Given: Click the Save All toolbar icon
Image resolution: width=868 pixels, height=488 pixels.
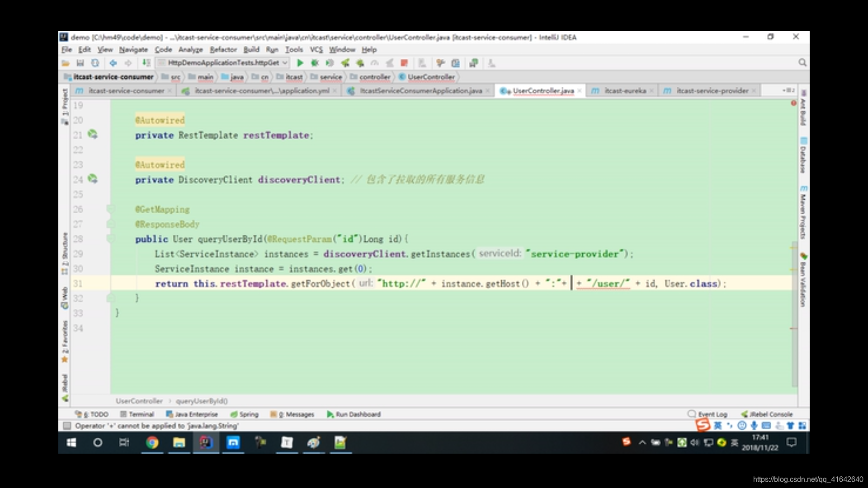Looking at the screenshot, I should (80, 63).
